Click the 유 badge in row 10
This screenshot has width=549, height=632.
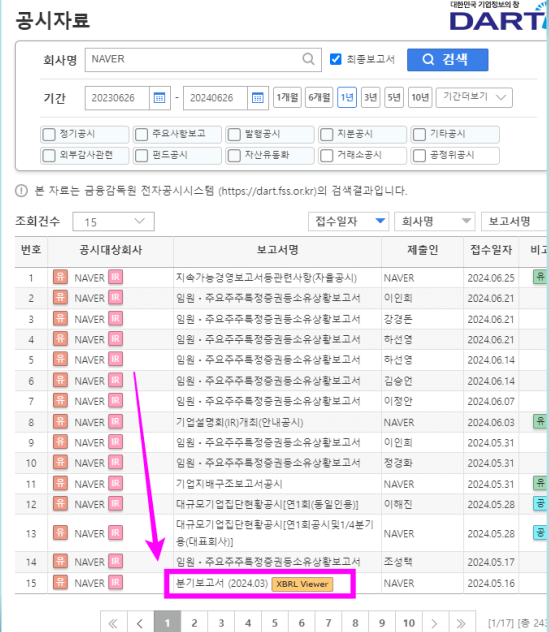[60, 463]
